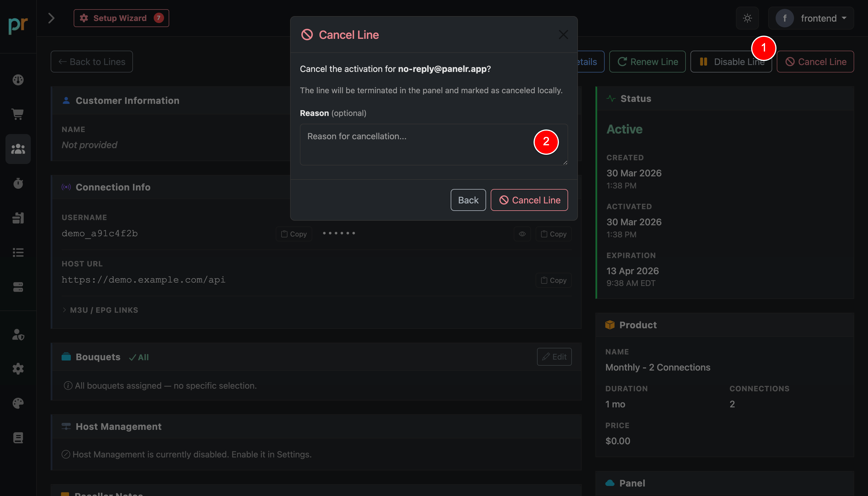Image resolution: width=868 pixels, height=496 pixels.
Task: Expand the M3U / EPG LINKS section
Action: 100,310
